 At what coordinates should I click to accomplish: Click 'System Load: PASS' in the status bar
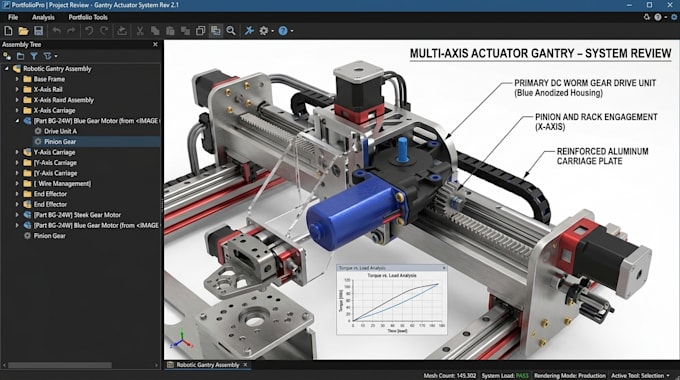(x=505, y=376)
